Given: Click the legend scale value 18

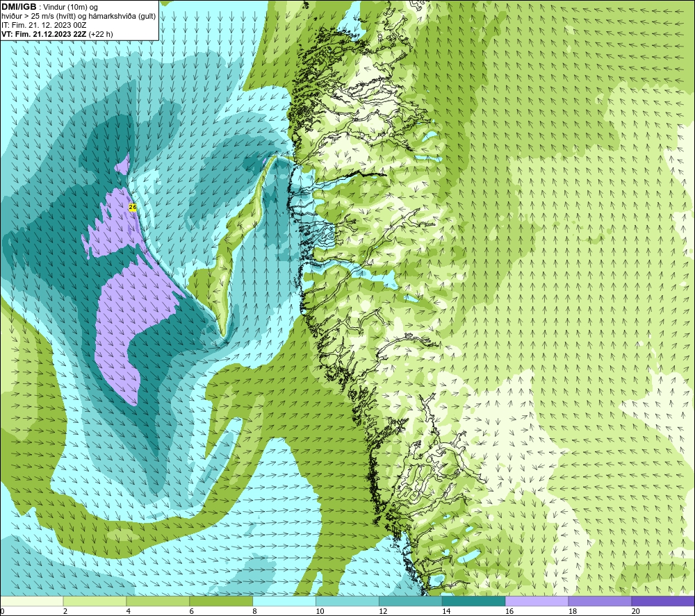Looking at the screenshot, I should (x=573, y=612).
